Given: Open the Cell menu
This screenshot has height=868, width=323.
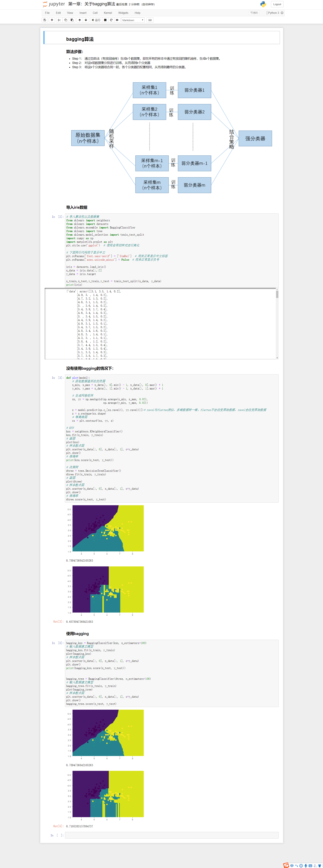Looking at the screenshot, I should click(x=95, y=13).
